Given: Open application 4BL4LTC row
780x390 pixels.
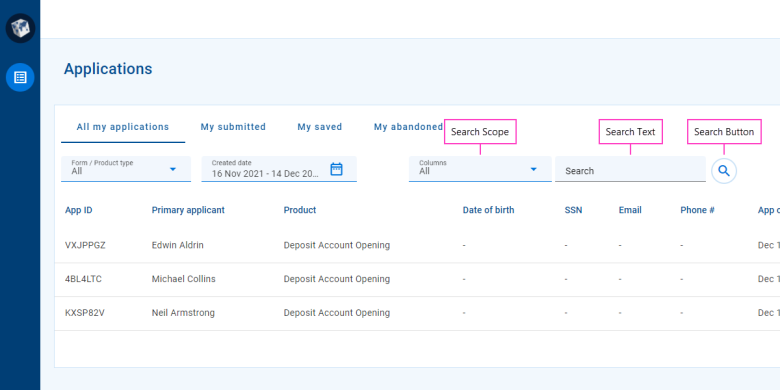Looking at the screenshot, I should click(x=417, y=279).
